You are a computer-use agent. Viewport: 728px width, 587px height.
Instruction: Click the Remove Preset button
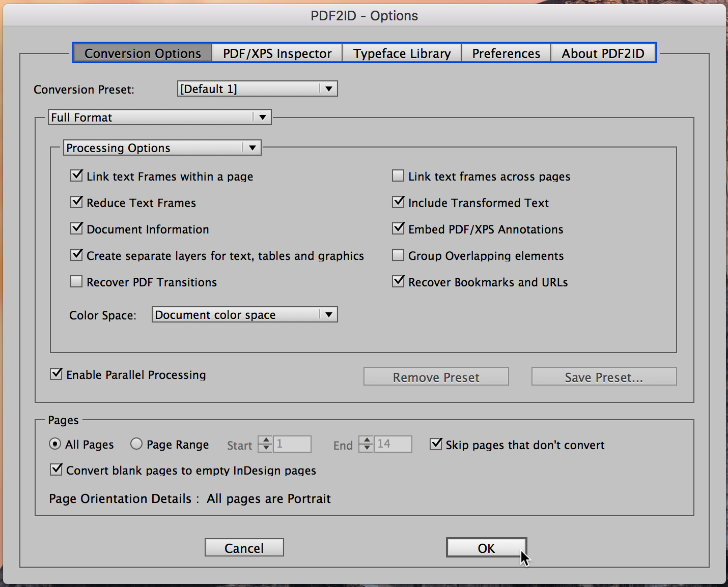(436, 377)
